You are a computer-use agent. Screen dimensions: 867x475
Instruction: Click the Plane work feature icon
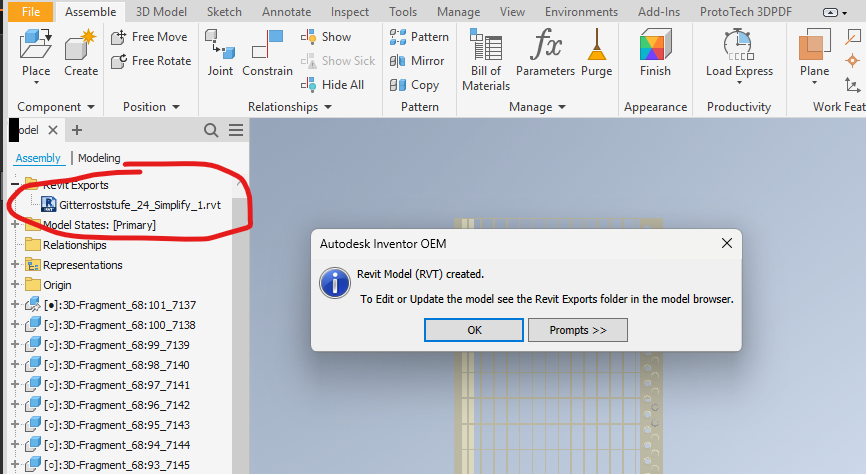pos(814,44)
